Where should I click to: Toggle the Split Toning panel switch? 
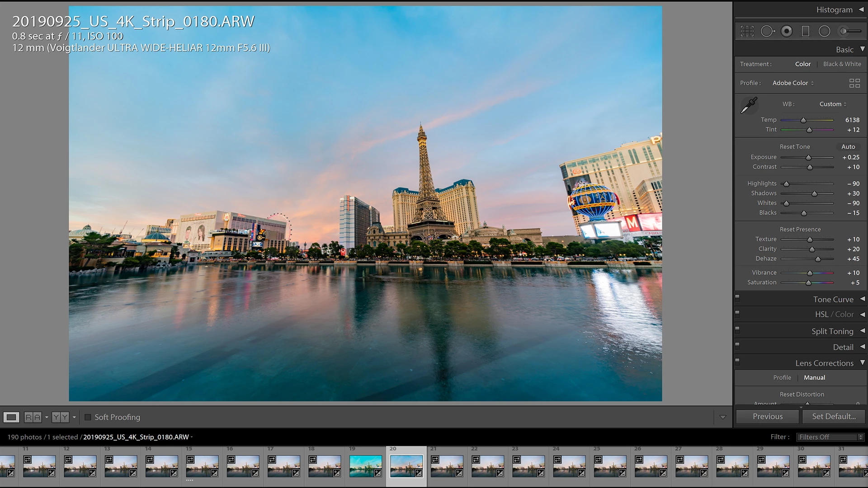[737, 329]
